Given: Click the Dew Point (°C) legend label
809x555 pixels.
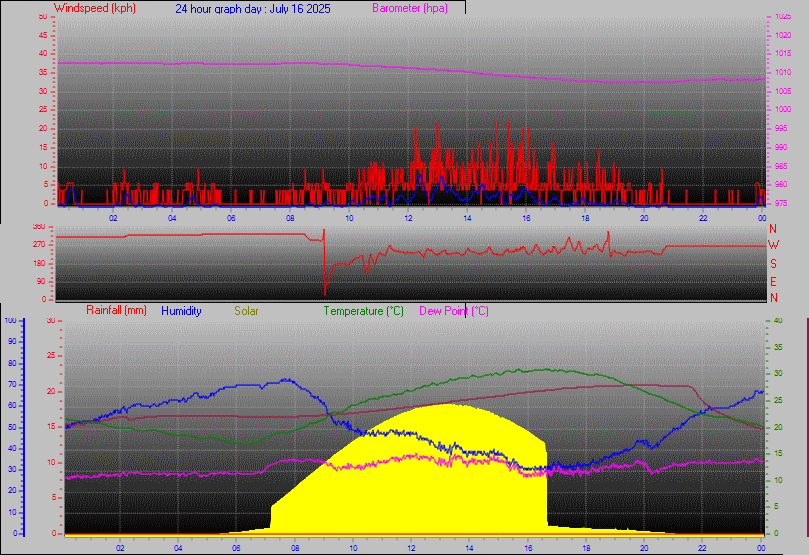Looking at the screenshot, I should point(454,311).
